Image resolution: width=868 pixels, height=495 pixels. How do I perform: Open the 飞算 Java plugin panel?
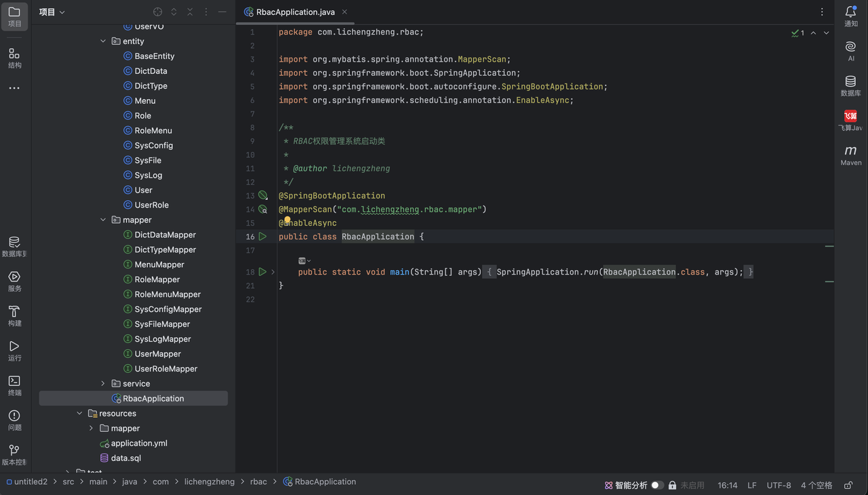pos(851,121)
